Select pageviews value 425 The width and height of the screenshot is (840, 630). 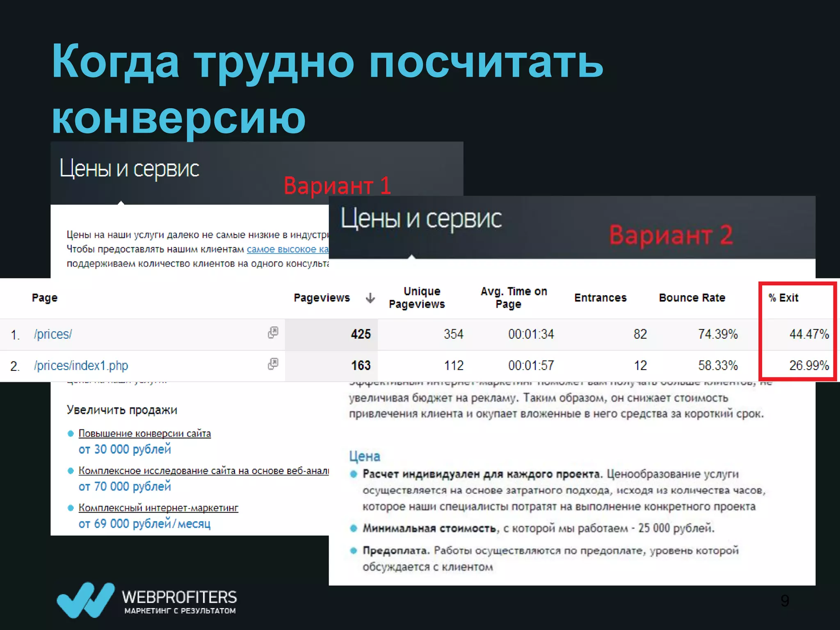pos(361,334)
